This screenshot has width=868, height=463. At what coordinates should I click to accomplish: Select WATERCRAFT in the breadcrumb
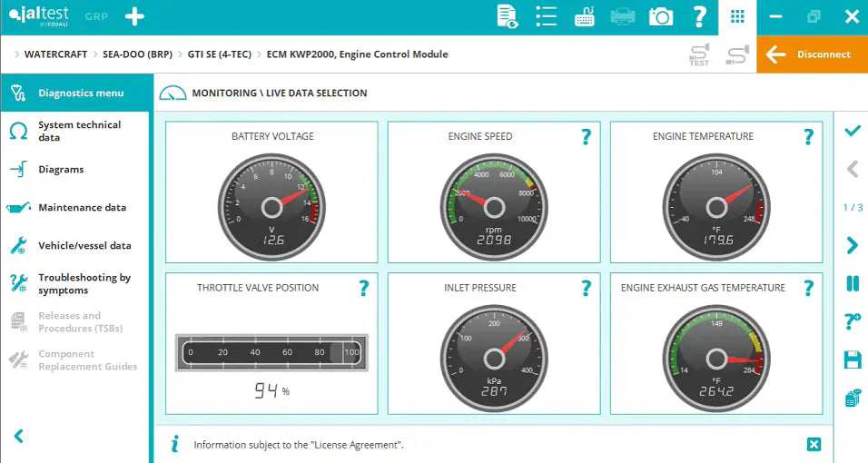tap(55, 54)
